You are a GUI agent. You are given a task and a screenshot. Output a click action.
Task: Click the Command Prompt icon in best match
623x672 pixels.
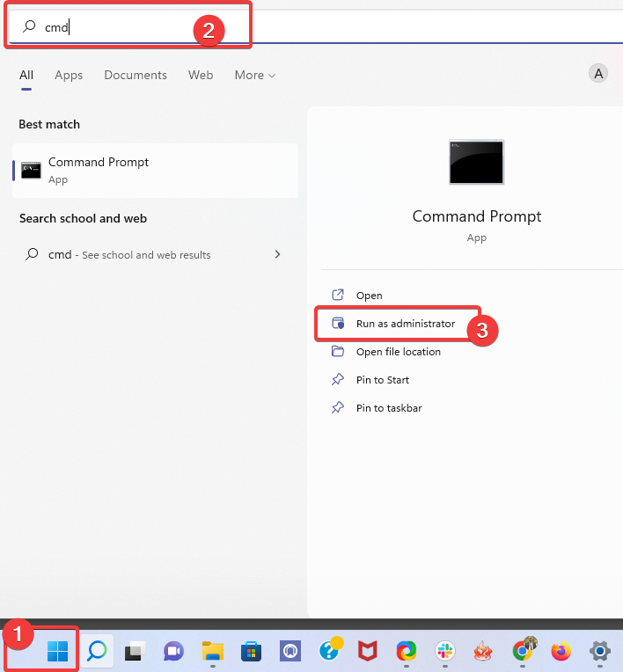coord(32,171)
